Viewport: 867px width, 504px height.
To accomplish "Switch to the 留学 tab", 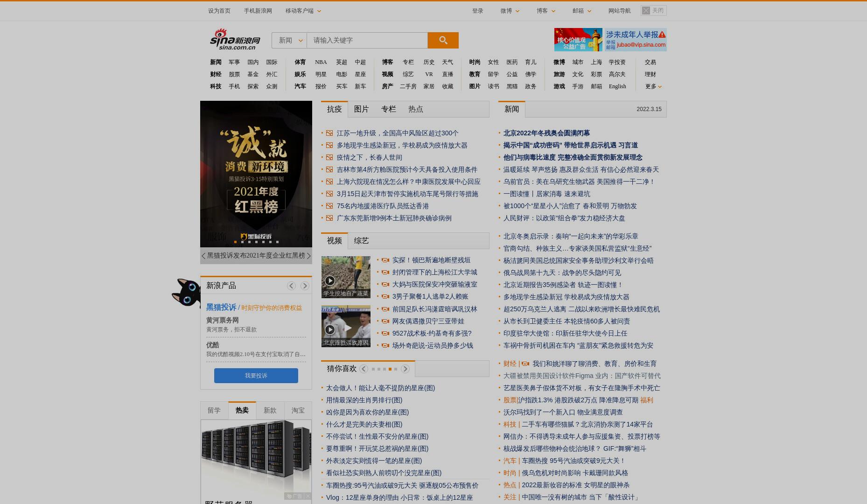I will click(x=214, y=411).
